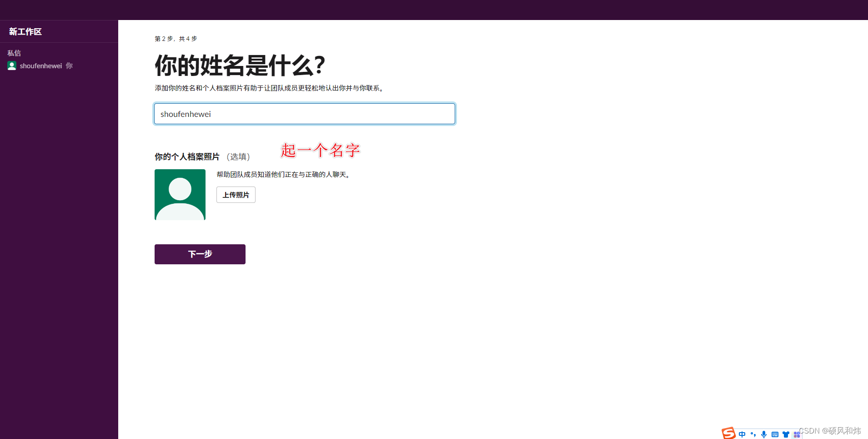Image resolution: width=868 pixels, height=439 pixels.
Task: Click the Sogou input method logo
Action: point(728,433)
